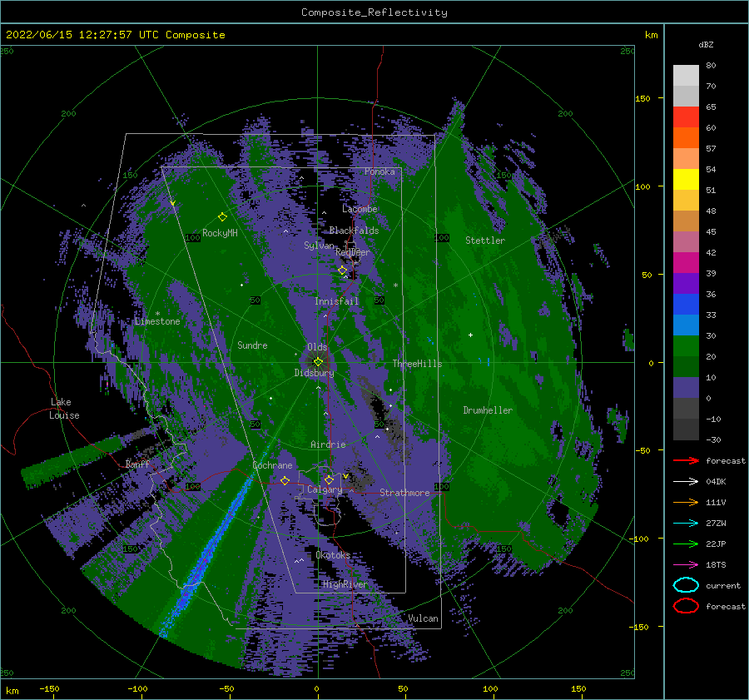The height and width of the screenshot is (700, 749).
Task: Click the -150 value on the bottom axis
Action: pyautogui.click(x=49, y=688)
